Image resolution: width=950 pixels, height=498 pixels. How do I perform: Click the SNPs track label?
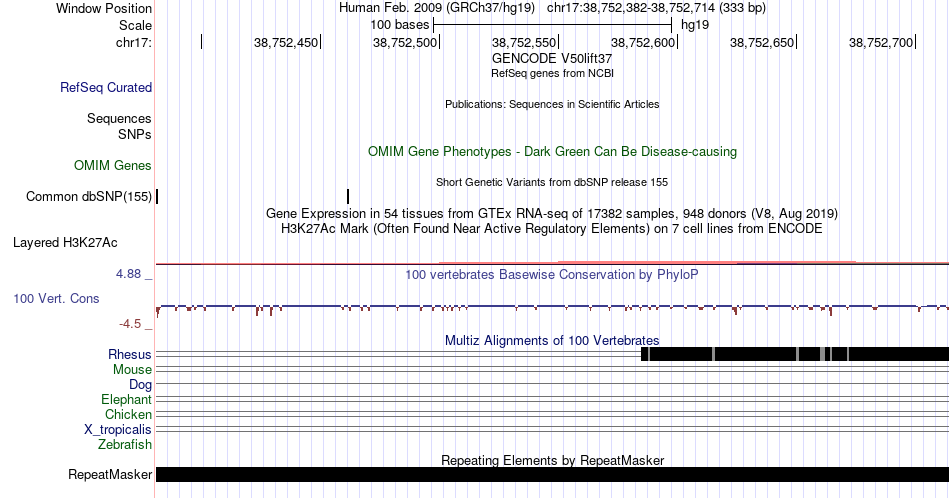tap(135, 134)
